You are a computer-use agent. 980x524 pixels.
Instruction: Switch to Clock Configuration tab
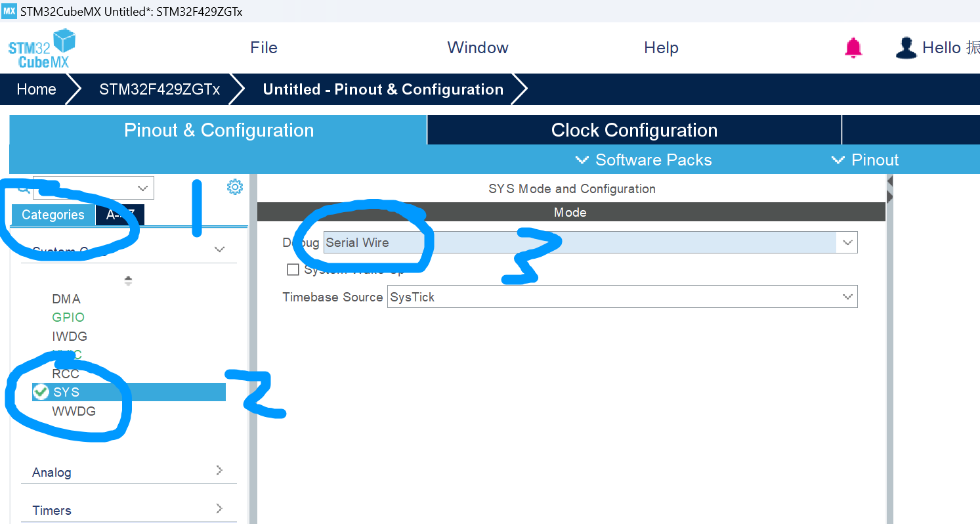(x=634, y=130)
